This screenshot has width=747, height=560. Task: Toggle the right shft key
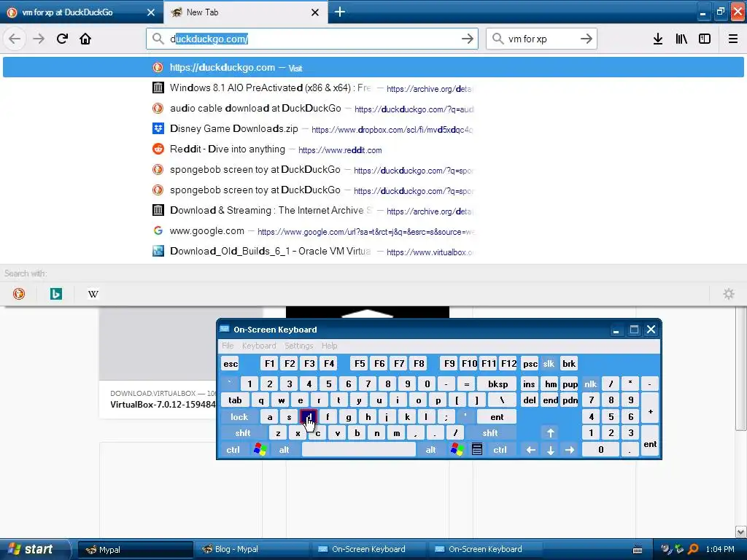489,433
